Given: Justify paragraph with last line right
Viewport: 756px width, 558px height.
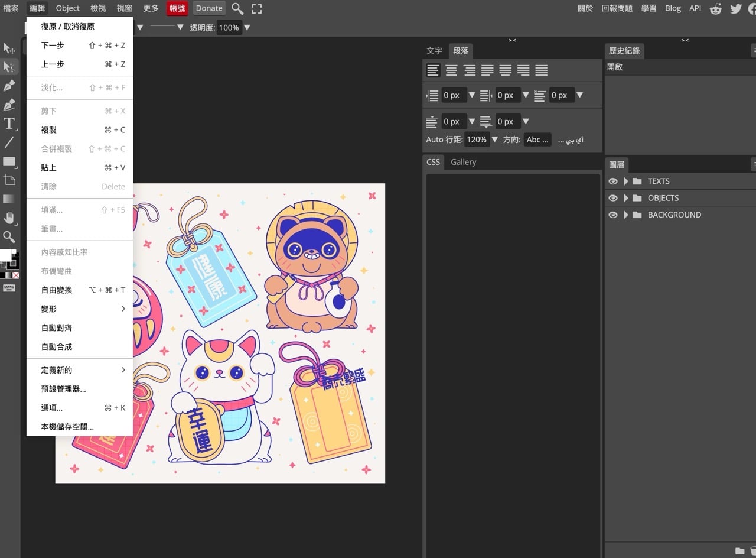Looking at the screenshot, I should 523,71.
